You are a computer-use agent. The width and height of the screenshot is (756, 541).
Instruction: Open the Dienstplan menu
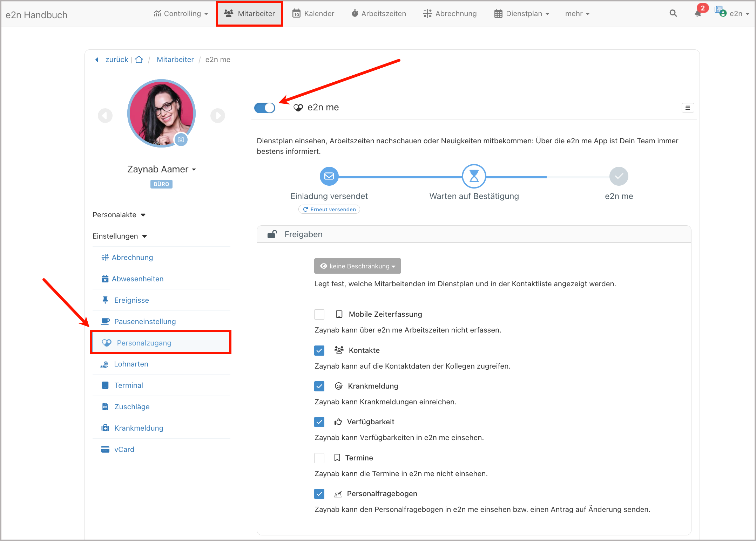tap(522, 14)
